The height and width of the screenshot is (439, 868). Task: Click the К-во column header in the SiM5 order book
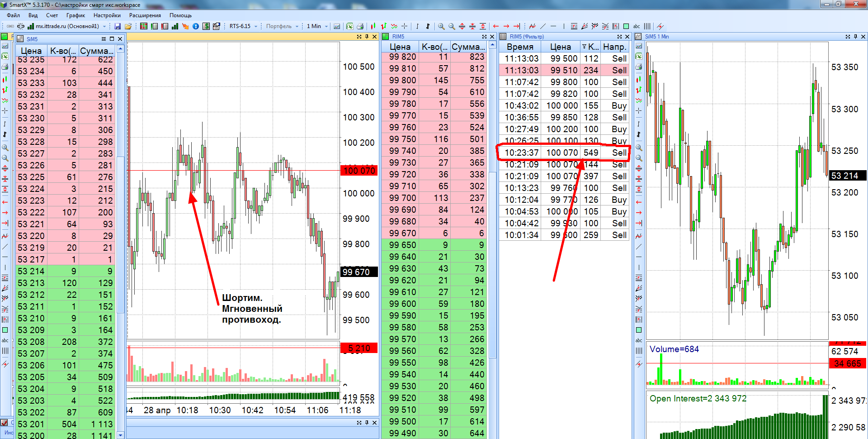tap(63, 51)
